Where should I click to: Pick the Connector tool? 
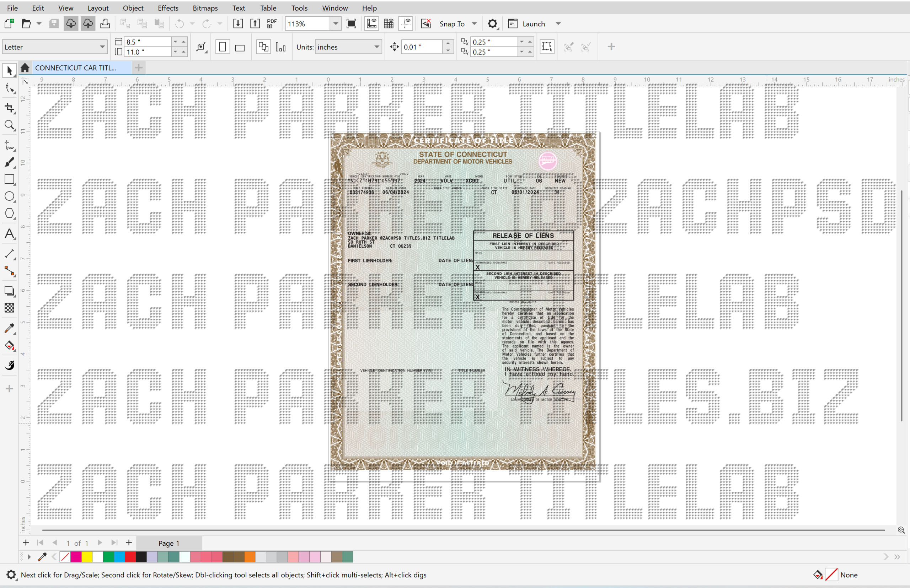(9, 271)
